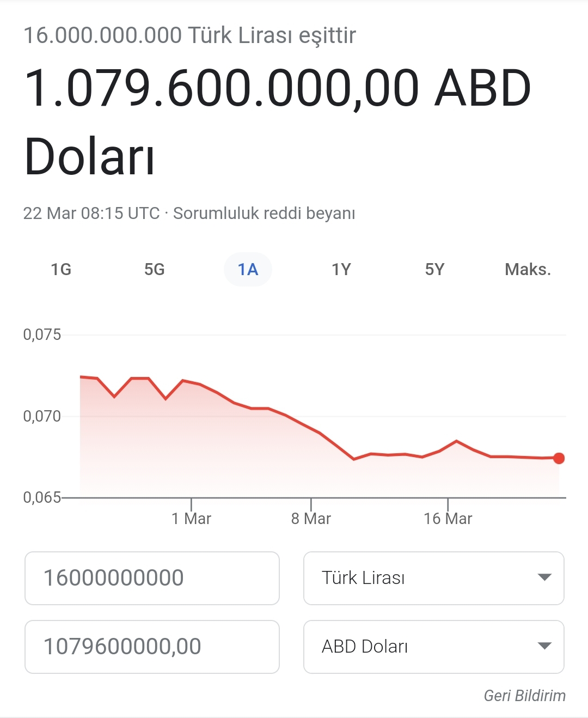Screen dimensions: 588x718
Task: Switch to the 5Y chart range
Action: click(x=434, y=269)
